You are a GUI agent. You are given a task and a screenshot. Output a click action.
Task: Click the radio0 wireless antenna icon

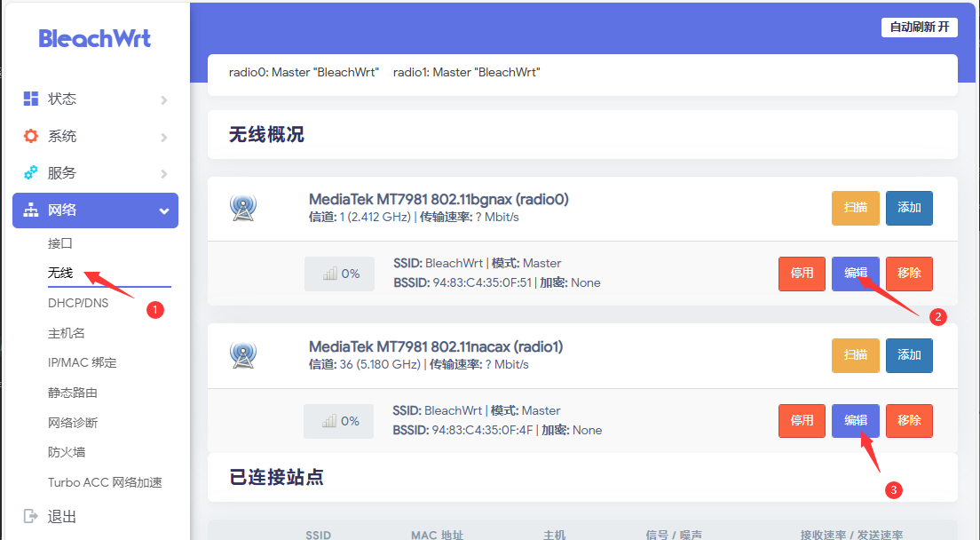click(x=243, y=208)
